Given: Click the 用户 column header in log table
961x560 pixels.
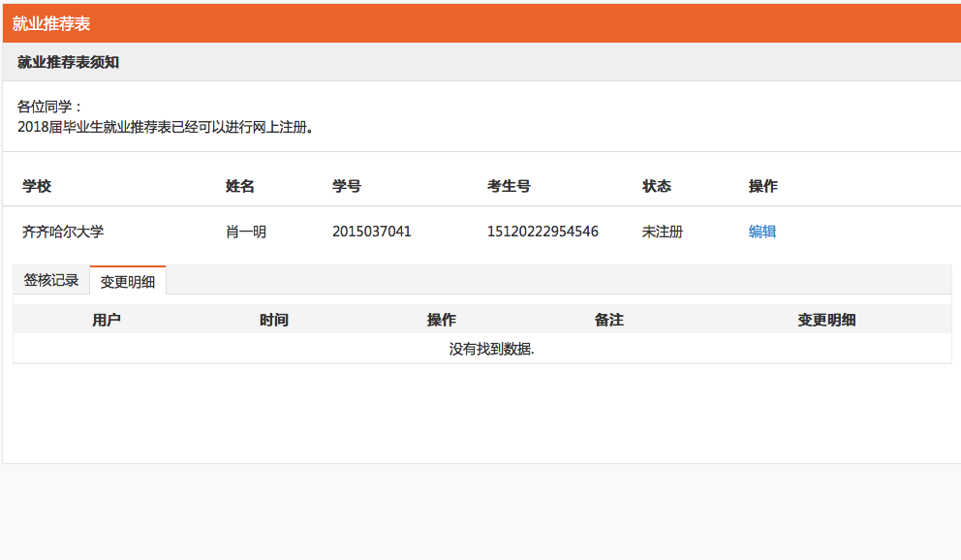Looking at the screenshot, I should [x=107, y=320].
